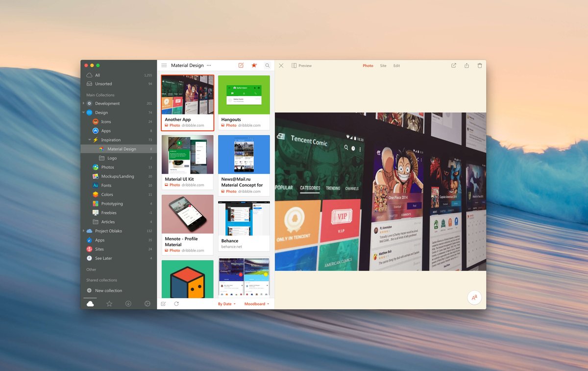The image size is (588, 371).
Task: Open the colored cube illustration card
Action: coord(188,279)
